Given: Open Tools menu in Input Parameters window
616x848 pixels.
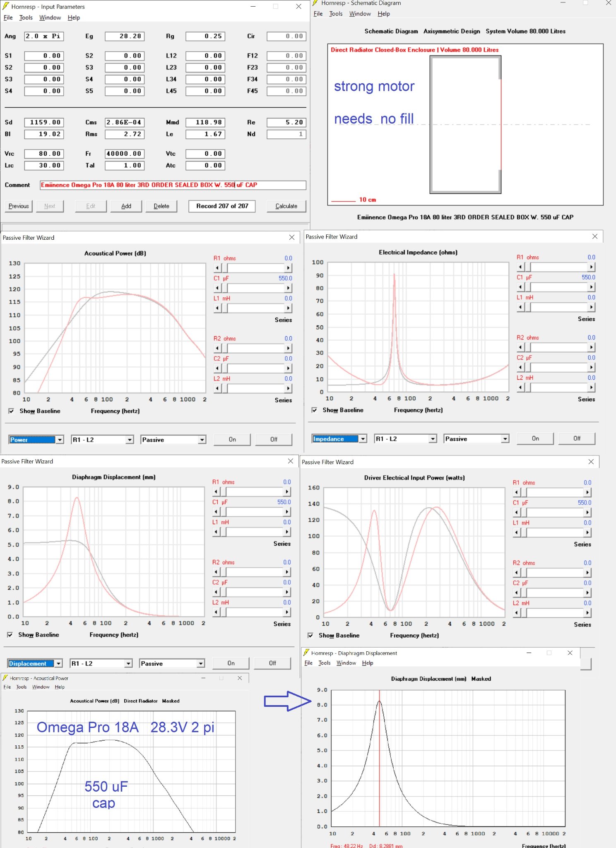Looking at the screenshot, I should 26,18.
